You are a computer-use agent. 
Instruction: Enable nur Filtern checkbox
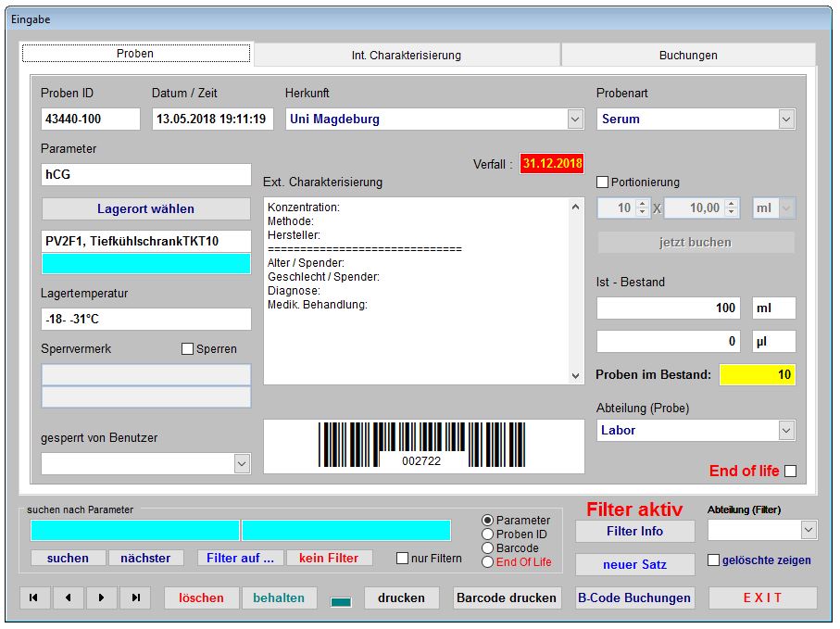402,559
